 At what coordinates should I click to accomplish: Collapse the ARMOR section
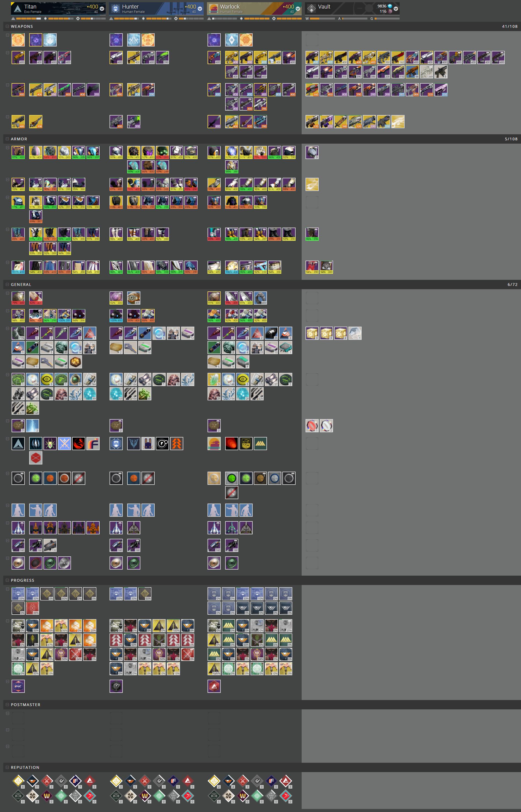tap(7, 139)
